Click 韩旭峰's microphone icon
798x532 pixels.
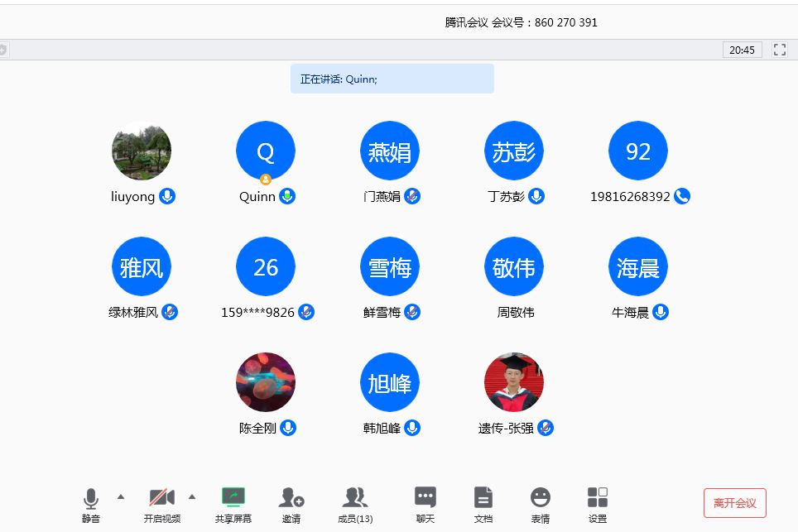(x=412, y=428)
